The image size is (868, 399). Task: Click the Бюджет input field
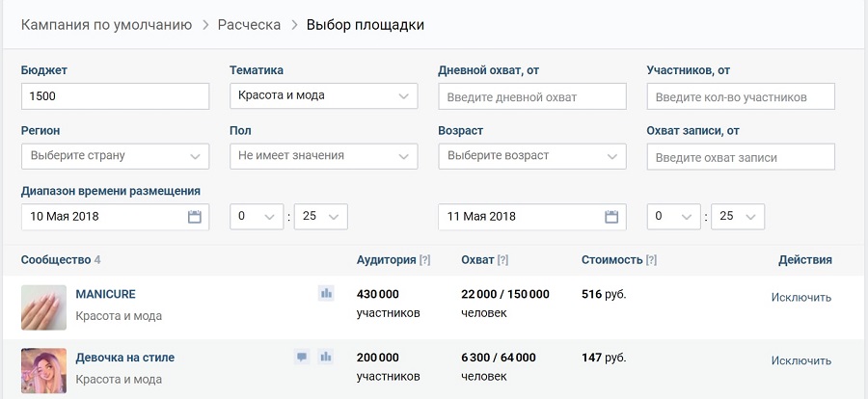(x=115, y=96)
